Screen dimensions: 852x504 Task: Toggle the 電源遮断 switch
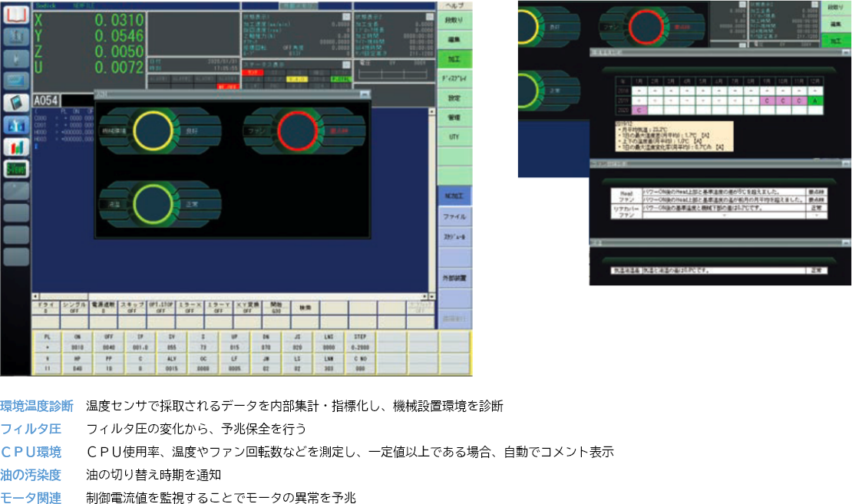[x=104, y=308]
